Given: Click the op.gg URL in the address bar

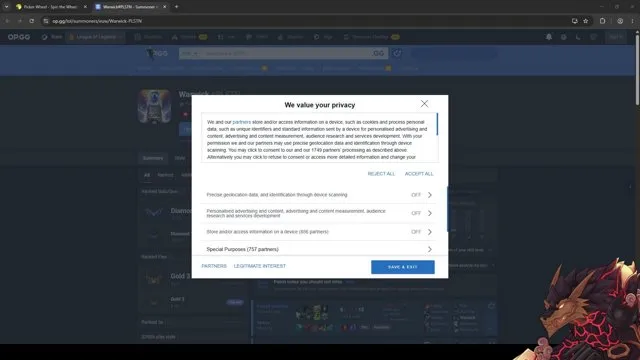Looking at the screenshot, I should coord(97,21).
